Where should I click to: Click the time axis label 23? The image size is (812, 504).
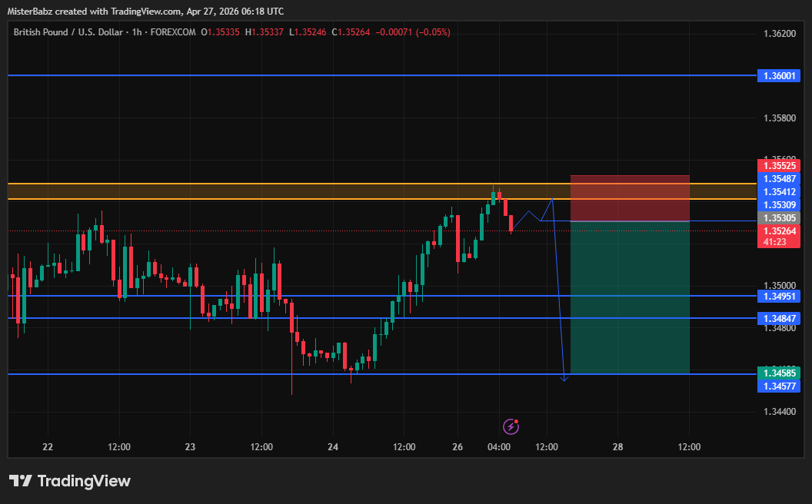pos(190,446)
